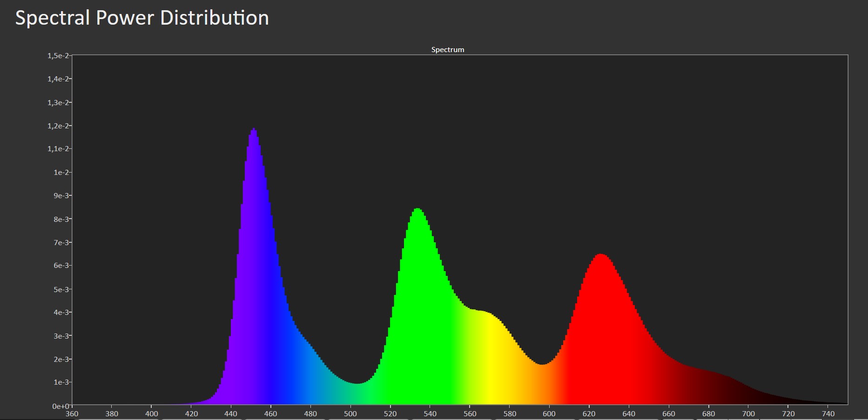
Task: Click the "620" x-axis wavelength label
Action: (x=589, y=413)
